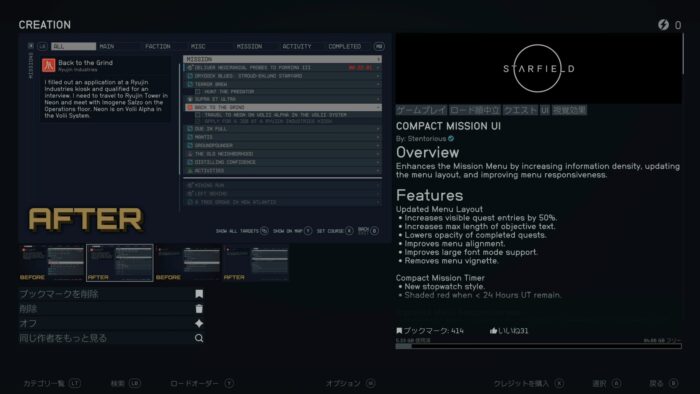This screenshot has height=394, width=700.
Task: Click the thumbs-up いいね icon
Action: pyautogui.click(x=493, y=331)
